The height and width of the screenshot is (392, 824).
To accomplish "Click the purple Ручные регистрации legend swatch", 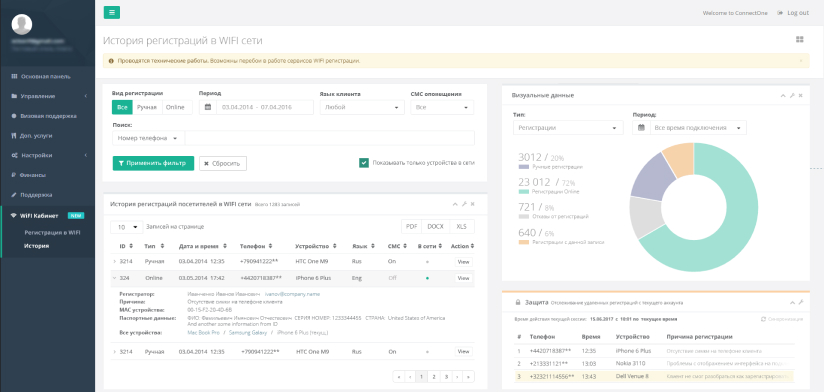I will [x=523, y=167].
